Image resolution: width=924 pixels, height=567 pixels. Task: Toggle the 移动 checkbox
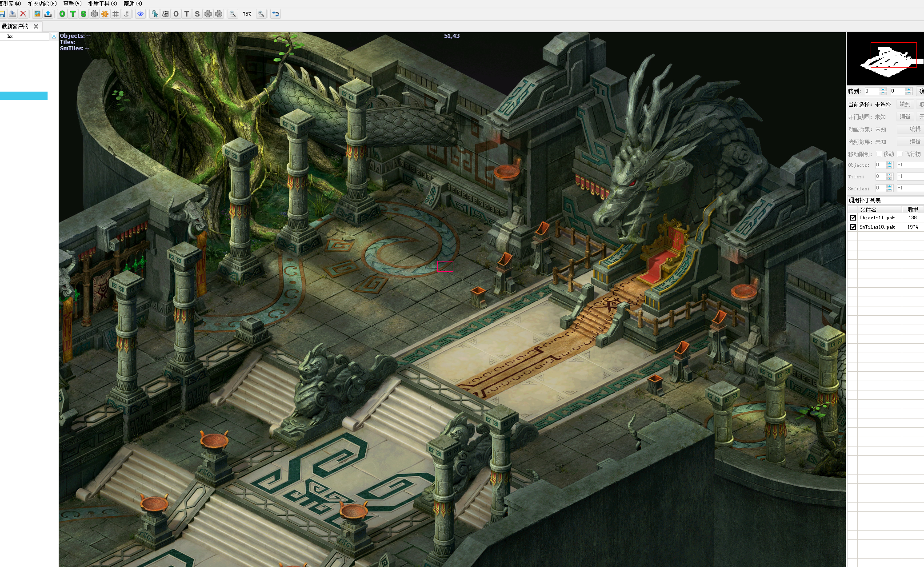tap(879, 154)
